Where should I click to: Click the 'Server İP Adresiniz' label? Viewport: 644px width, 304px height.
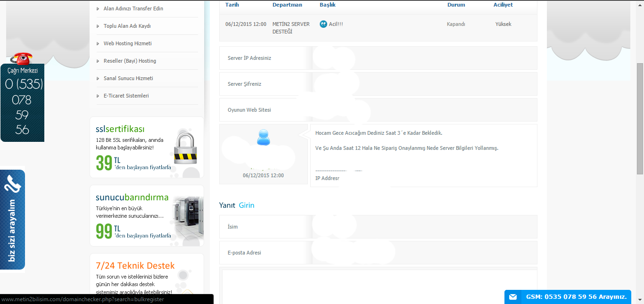click(x=249, y=58)
